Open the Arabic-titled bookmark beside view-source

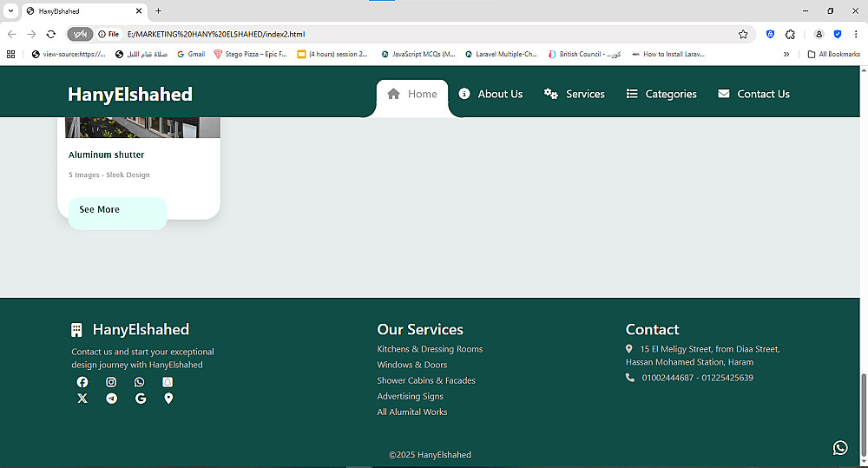(x=141, y=55)
